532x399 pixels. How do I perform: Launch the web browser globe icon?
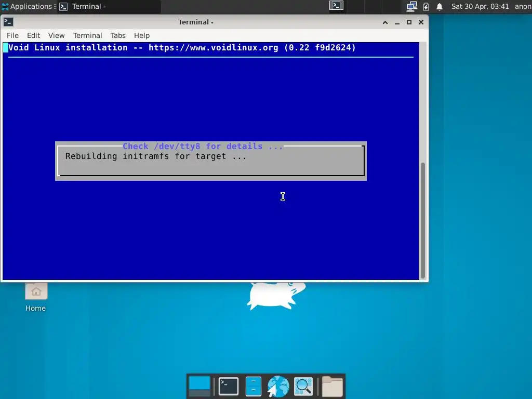coord(278,387)
